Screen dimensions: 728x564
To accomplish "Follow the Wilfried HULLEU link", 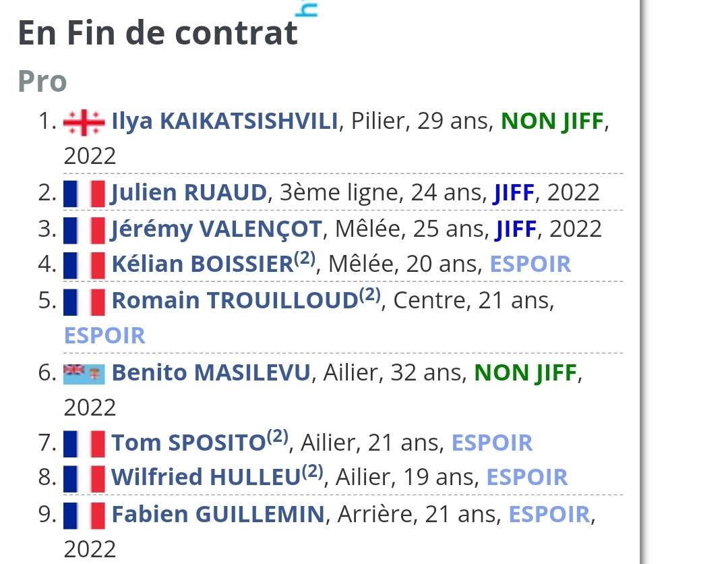I will coord(206,477).
